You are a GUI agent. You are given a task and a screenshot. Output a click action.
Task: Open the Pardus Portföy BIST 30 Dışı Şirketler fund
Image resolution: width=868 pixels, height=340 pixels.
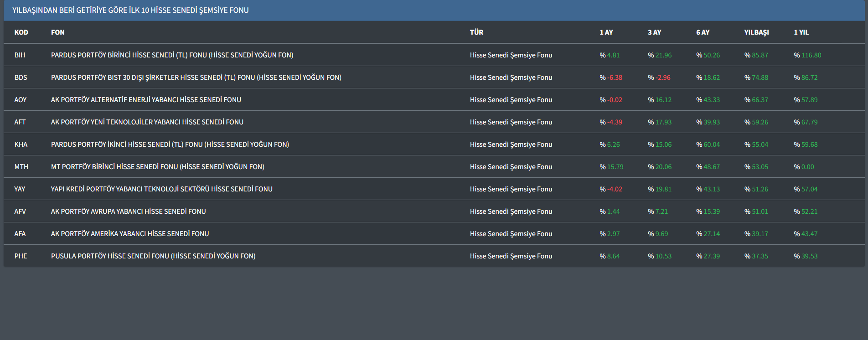coord(196,77)
